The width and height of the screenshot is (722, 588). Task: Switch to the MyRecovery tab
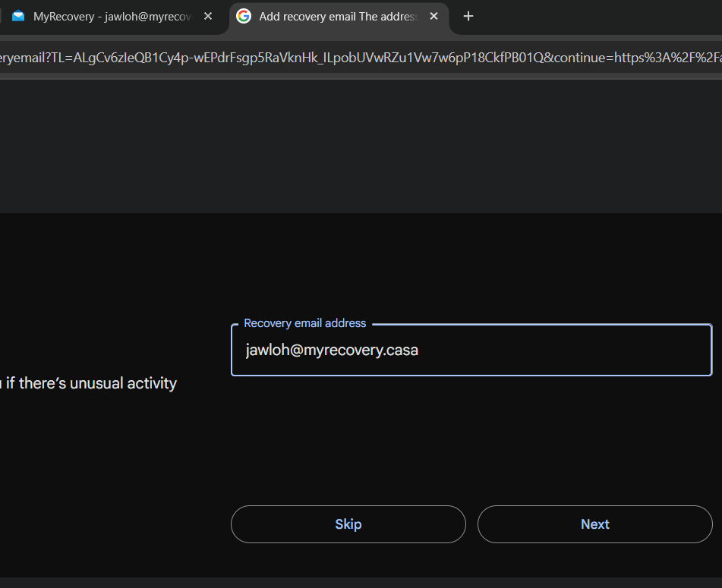coord(114,16)
